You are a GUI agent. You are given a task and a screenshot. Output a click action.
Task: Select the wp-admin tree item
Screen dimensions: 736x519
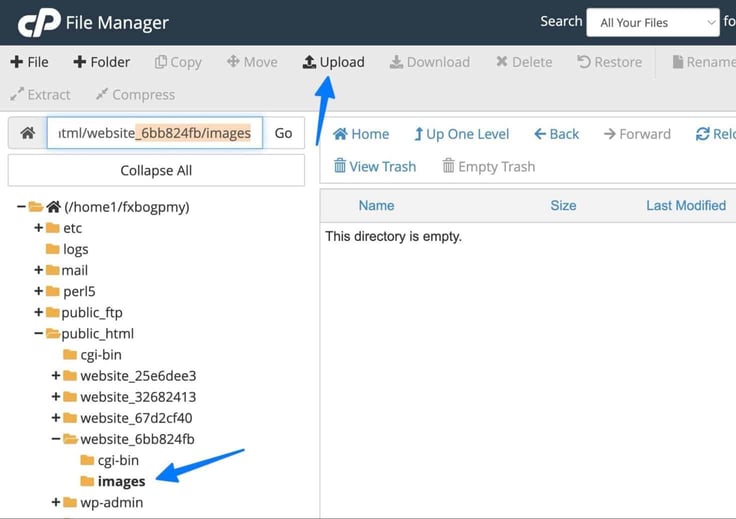coord(112,503)
